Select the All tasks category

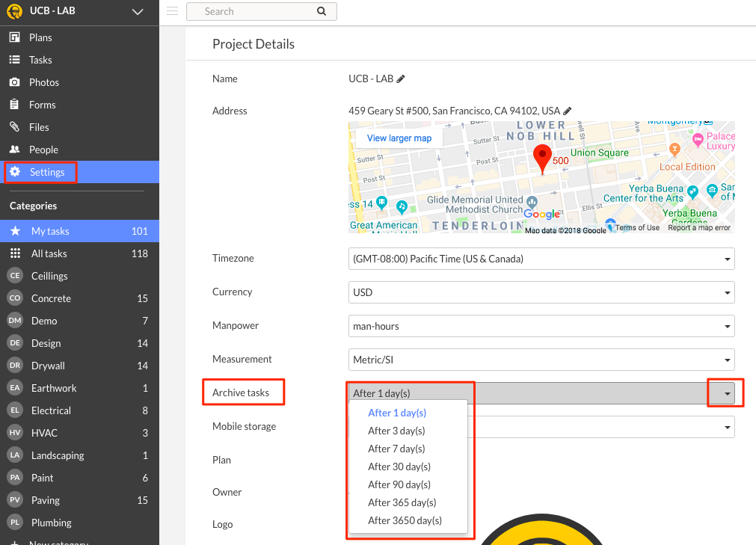point(79,253)
